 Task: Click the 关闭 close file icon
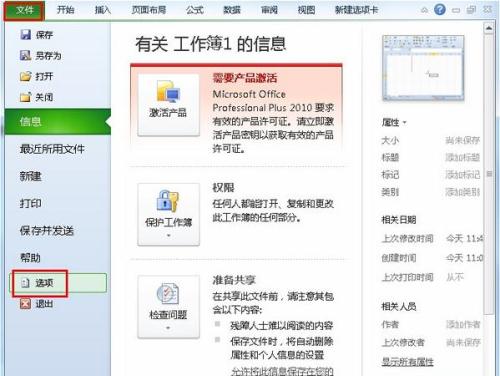(x=25, y=97)
